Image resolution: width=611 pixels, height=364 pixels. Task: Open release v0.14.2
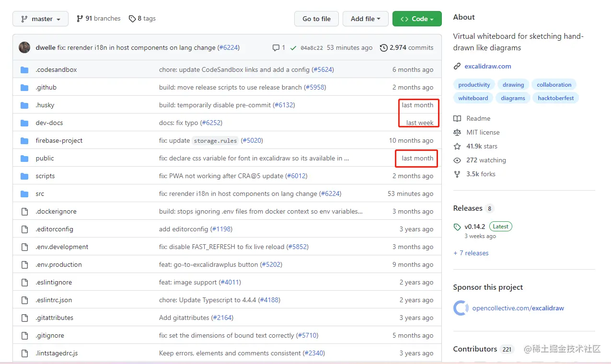(x=474, y=227)
